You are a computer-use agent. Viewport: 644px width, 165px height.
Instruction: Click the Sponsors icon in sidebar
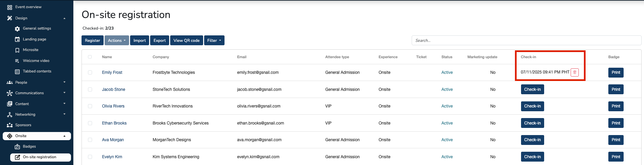(10, 125)
